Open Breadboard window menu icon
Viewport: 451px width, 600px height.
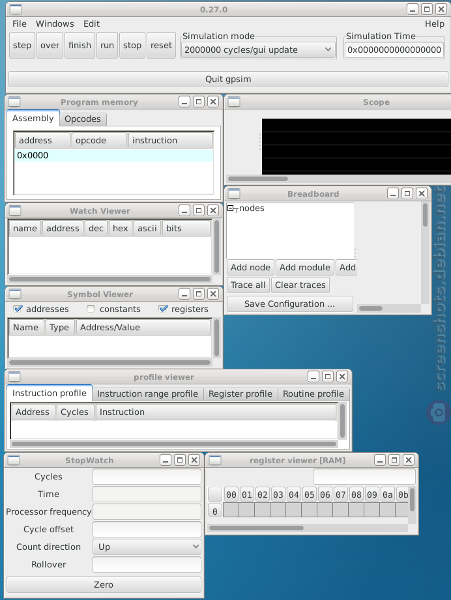pos(234,194)
